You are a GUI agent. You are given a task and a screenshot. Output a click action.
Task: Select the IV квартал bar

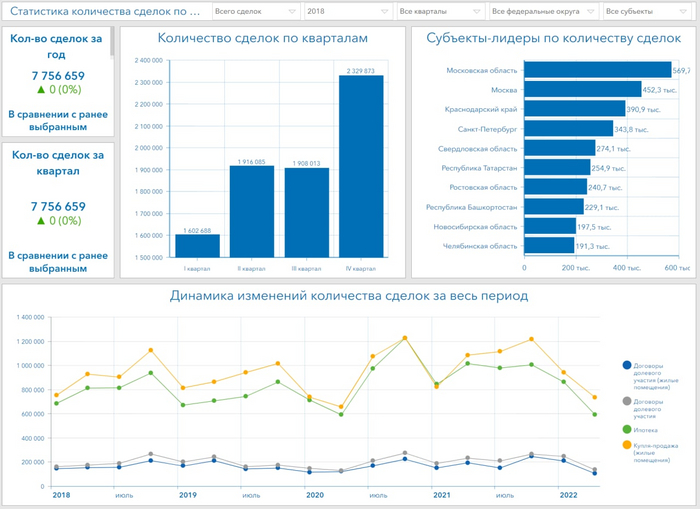click(x=361, y=167)
